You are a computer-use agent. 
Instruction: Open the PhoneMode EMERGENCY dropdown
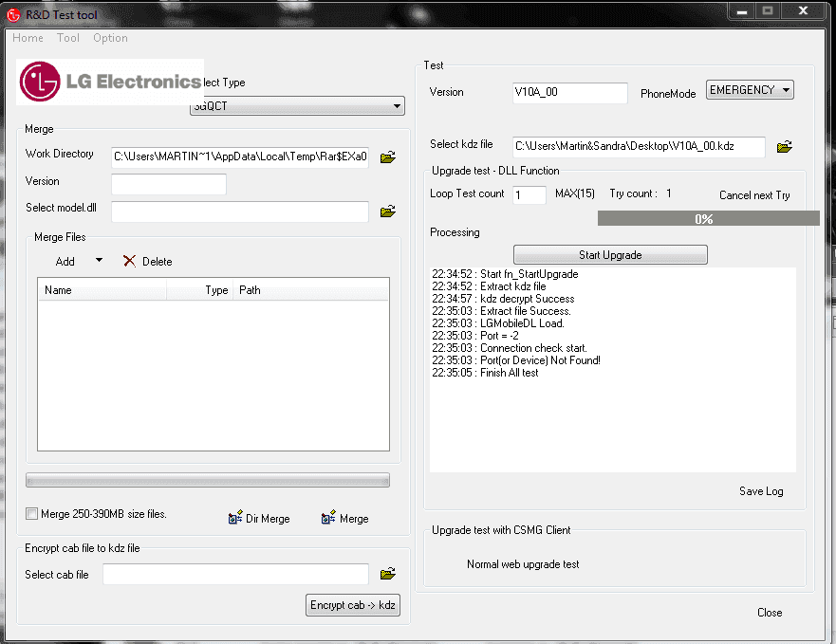750,89
